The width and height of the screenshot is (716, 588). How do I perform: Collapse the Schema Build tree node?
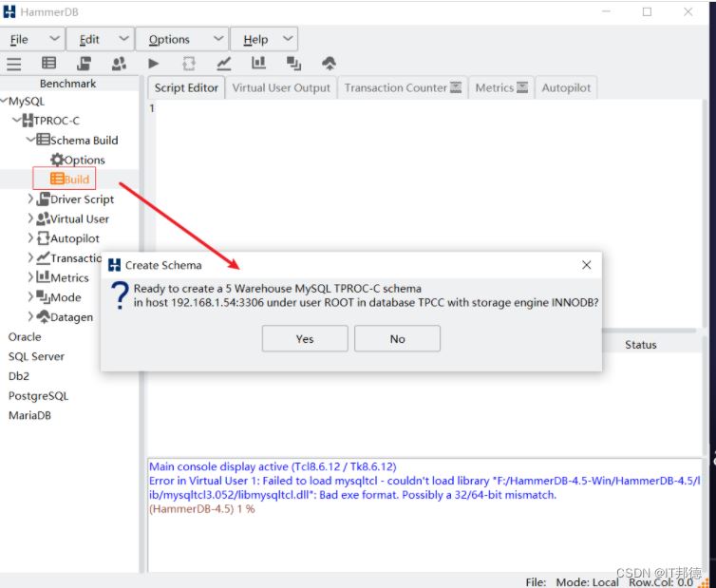(x=30, y=140)
